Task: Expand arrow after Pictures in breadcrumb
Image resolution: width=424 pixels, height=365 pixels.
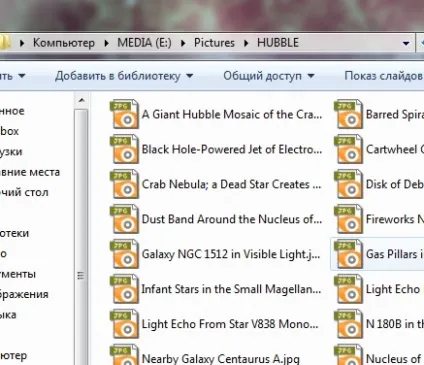Action: click(x=246, y=43)
